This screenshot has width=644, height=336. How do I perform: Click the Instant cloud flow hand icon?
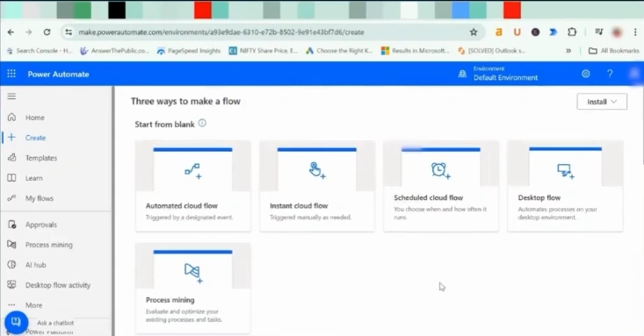[316, 170]
